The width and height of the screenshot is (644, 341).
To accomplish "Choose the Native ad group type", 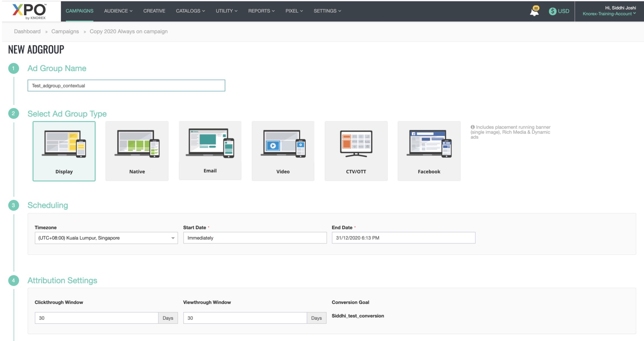I will tap(137, 151).
